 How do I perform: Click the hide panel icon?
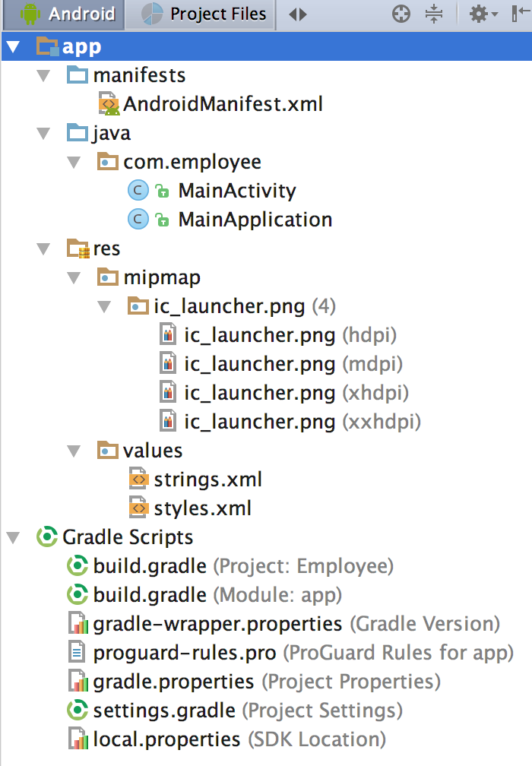[x=522, y=14]
